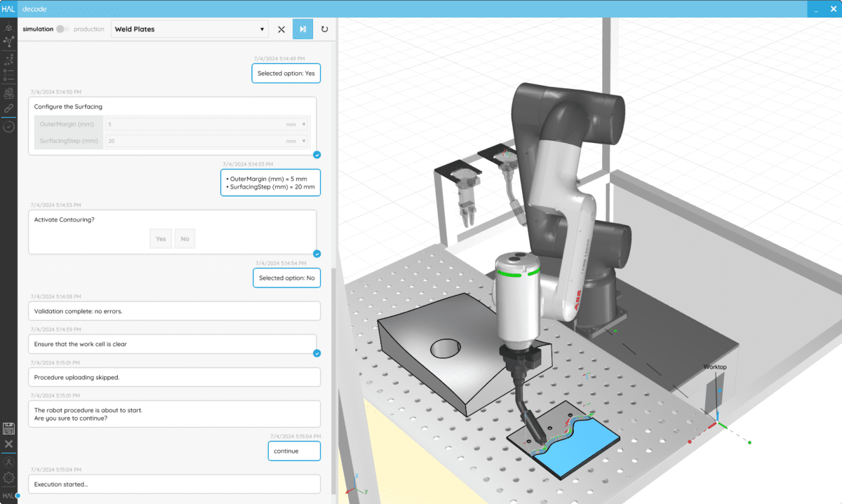Open the step list icon in sidebar
The width and height of the screenshot is (842, 504).
(x=8, y=76)
